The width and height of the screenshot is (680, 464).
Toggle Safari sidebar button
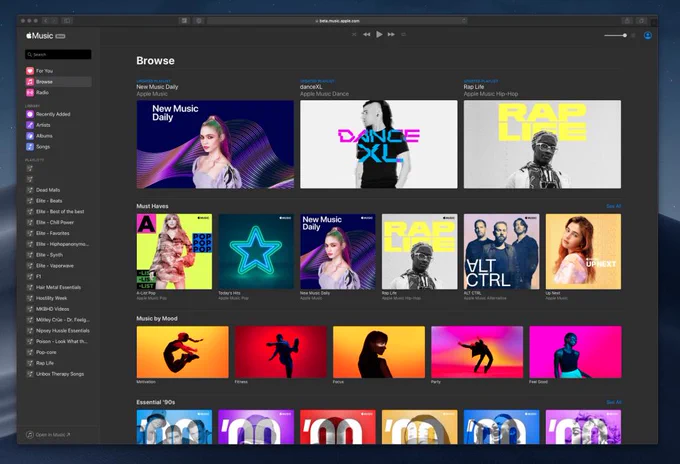pos(67,20)
